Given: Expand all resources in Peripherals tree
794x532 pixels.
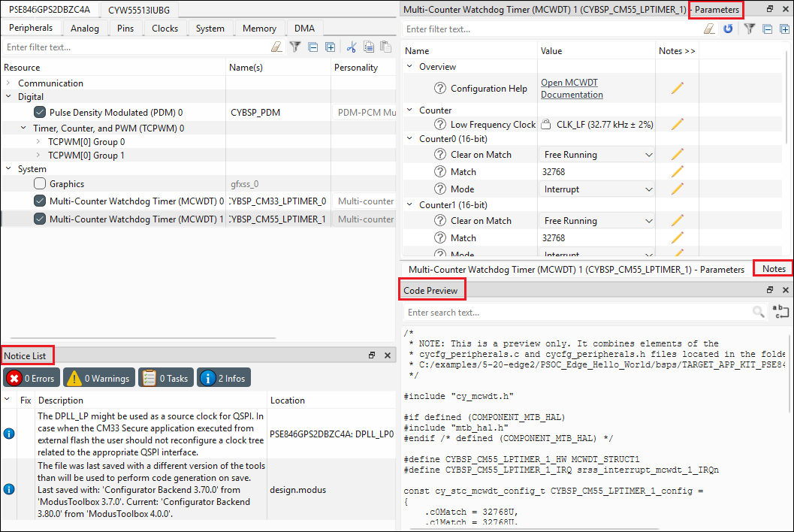Looking at the screenshot, I should click(331, 47).
